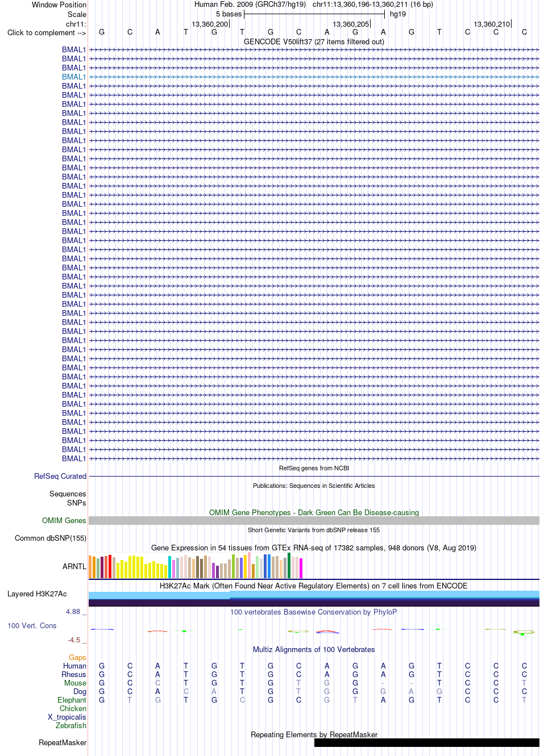Open the Layered H3K27Ac track label
Viewport: 540px width, 756px height.
(37, 594)
